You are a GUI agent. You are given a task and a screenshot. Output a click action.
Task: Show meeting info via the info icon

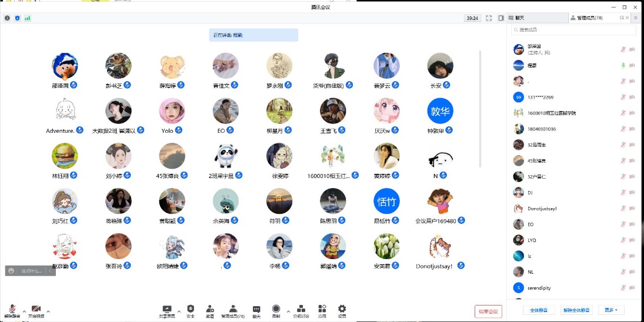point(7,18)
